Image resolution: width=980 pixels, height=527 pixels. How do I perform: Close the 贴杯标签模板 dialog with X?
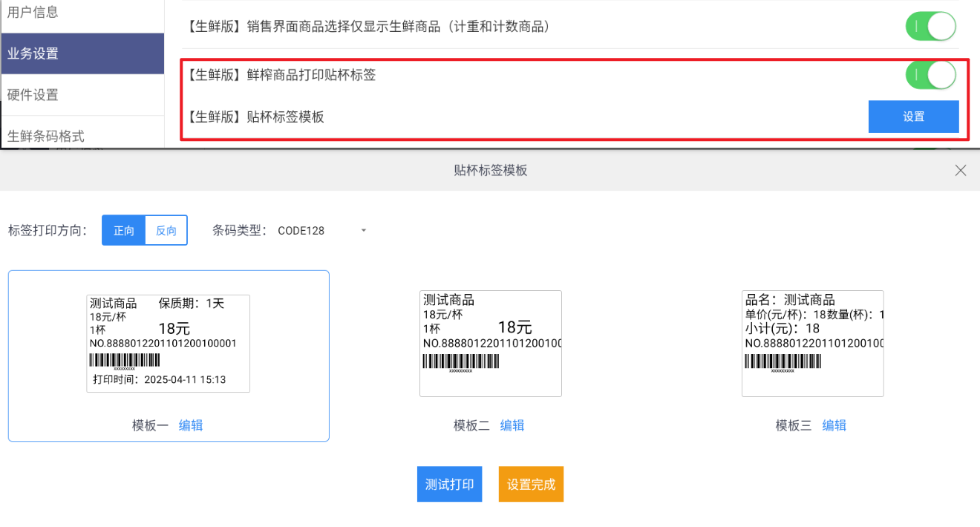click(961, 171)
